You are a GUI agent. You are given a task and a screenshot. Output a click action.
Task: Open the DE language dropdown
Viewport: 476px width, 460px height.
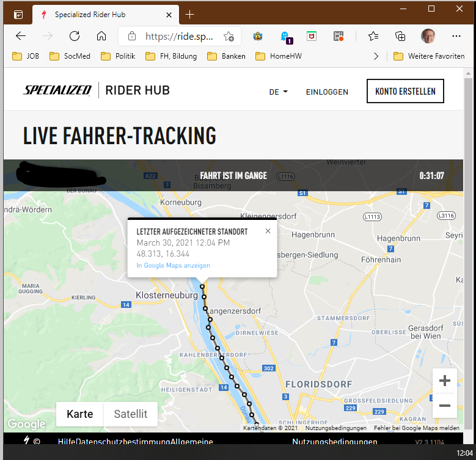pyautogui.click(x=279, y=92)
